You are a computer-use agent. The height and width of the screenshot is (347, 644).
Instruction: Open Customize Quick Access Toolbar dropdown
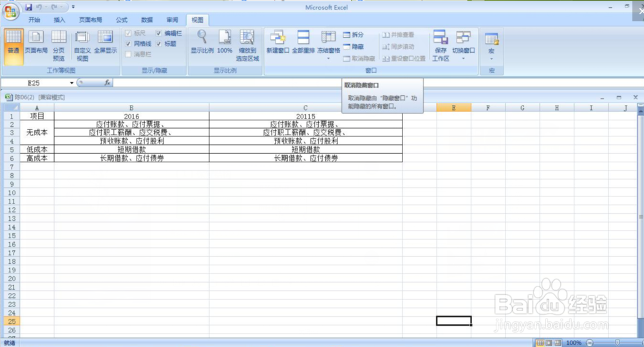click(73, 7)
